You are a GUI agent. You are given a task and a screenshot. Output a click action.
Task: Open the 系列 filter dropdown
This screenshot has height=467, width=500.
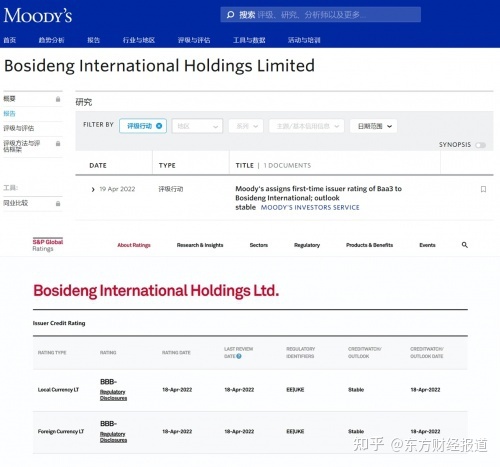[246, 126]
